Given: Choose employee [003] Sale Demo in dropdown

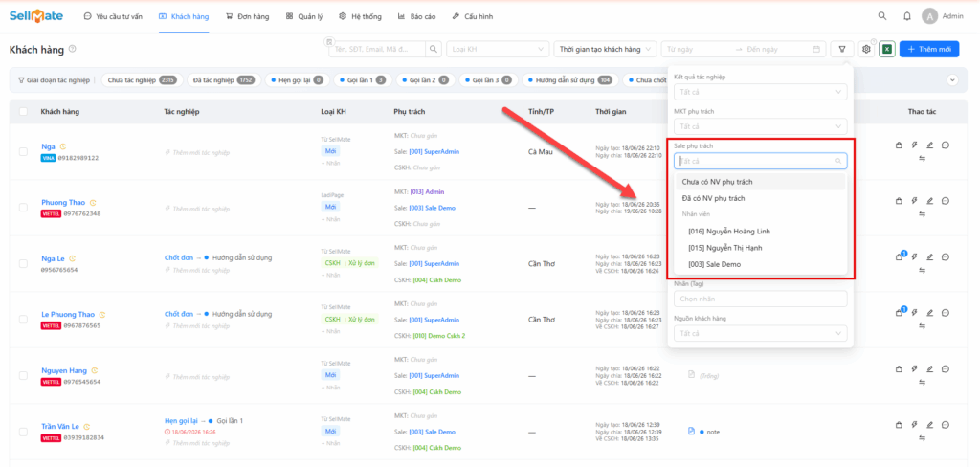Looking at the screenshot, I should 760,264.
